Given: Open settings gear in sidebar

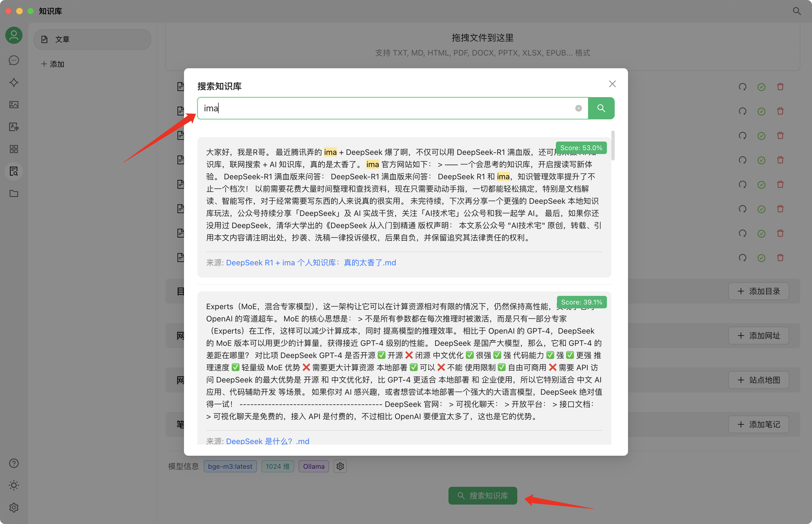Looking at the screenshot, I should pyautogui.click(x=14, y=507).
